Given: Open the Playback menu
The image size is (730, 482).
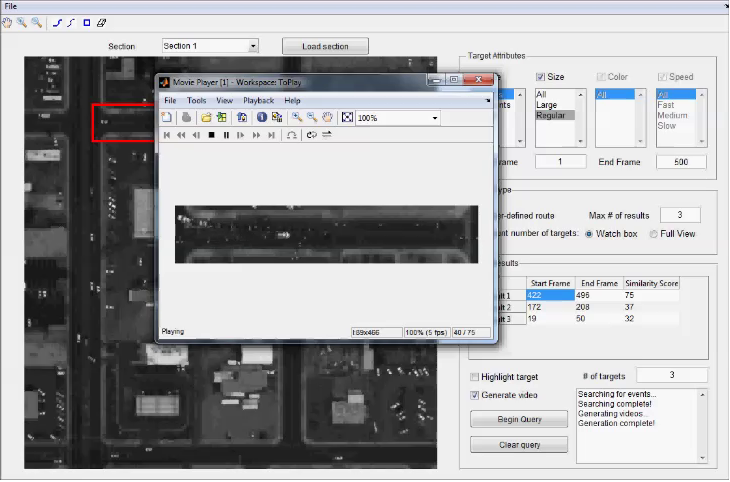Looking at the screenshot, I should click(x=258, y=101).
